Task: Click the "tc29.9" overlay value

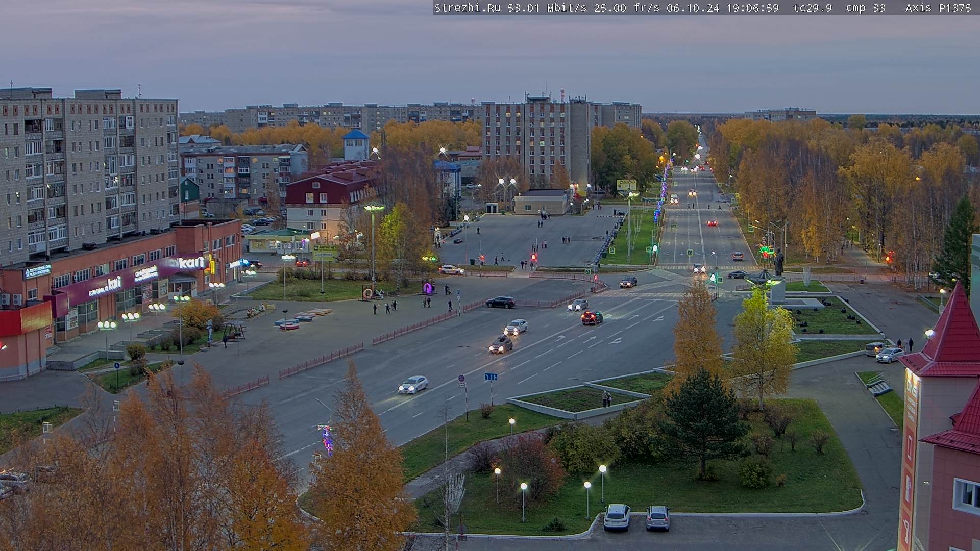Action: tap(813, 8)
